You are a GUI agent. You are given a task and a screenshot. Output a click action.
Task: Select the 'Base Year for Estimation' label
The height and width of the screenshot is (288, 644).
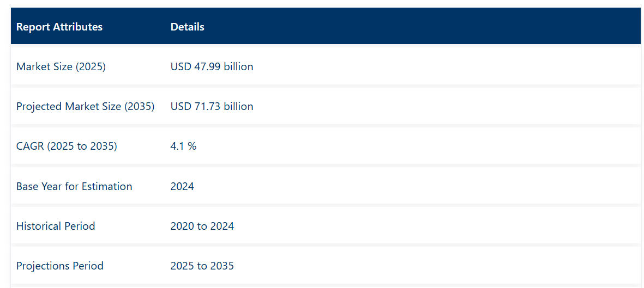(74, 186)
